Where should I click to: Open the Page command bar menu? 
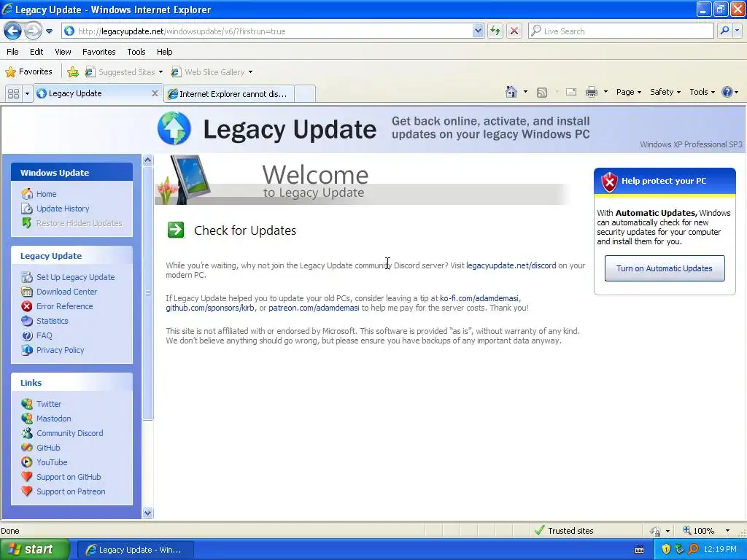pyautogui.click(x=628, y=92)
